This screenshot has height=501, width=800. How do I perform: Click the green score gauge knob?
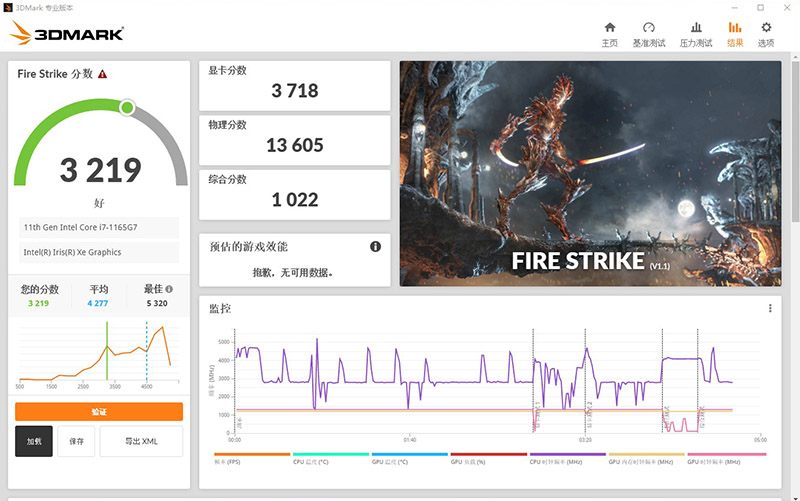click(127, 108)
